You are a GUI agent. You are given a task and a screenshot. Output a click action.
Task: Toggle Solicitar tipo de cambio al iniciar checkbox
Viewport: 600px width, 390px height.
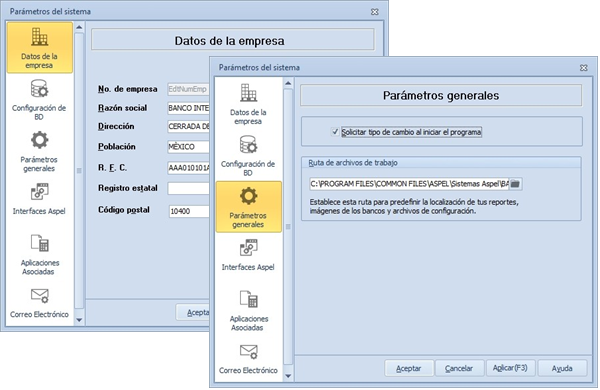[x=335, y=132]
